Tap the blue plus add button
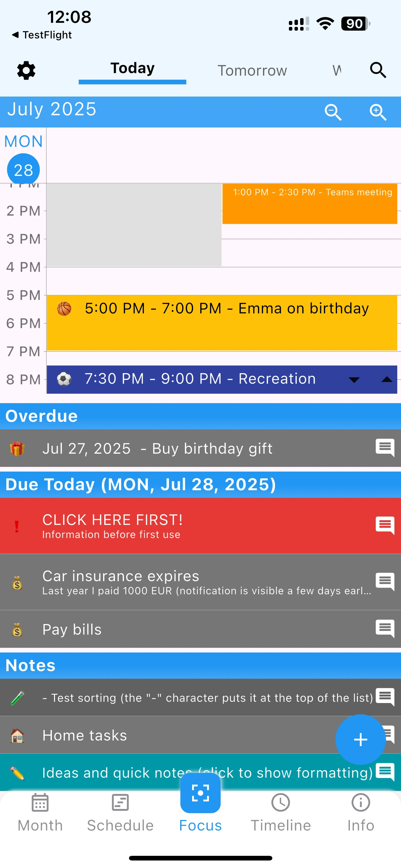Viewport: 401px width, 868px height. click(x=360, y=739)
